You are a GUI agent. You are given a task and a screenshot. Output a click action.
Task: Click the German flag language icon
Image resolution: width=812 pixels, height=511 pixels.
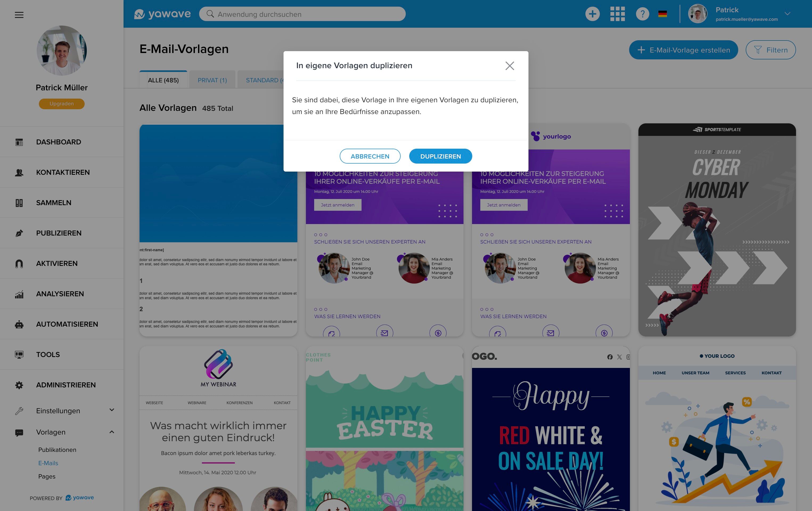pos(662,14)
